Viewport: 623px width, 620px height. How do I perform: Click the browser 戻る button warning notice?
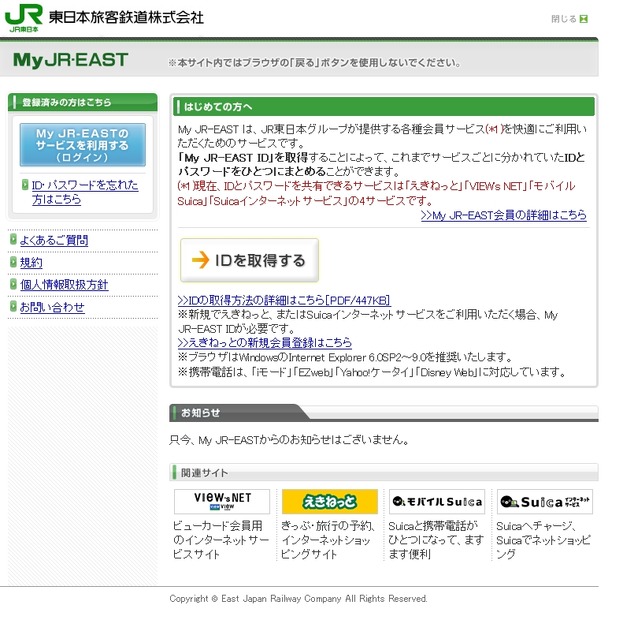click(315, 62)
